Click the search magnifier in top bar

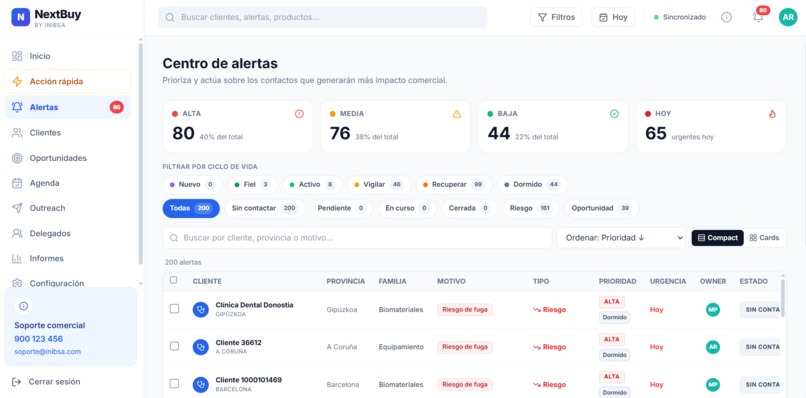(170, 17)
